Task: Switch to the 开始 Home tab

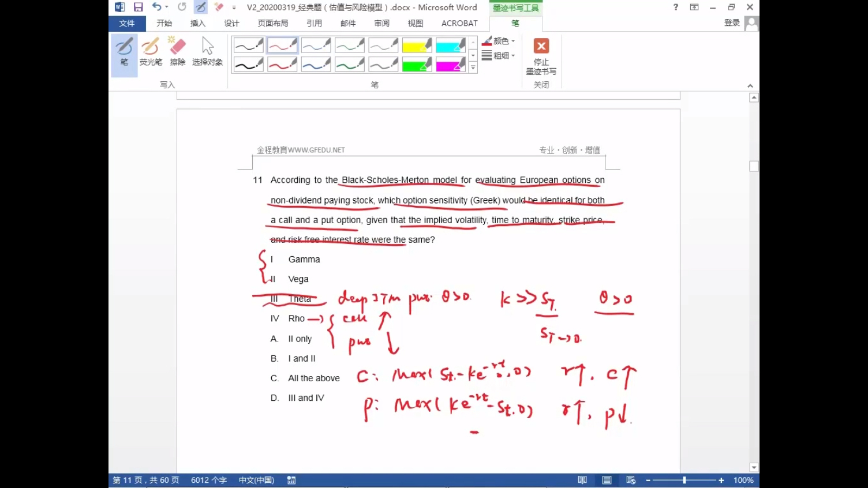Action: click(x=164, y=23)
